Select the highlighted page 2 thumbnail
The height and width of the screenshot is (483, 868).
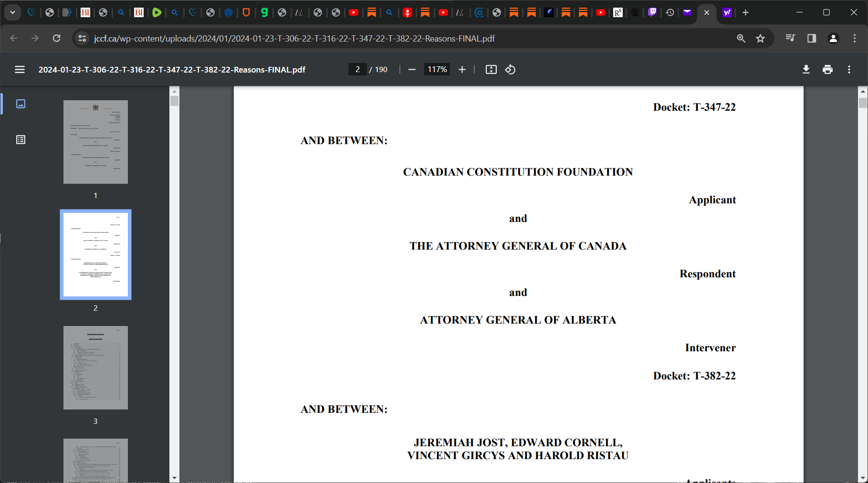click(95, 254)
